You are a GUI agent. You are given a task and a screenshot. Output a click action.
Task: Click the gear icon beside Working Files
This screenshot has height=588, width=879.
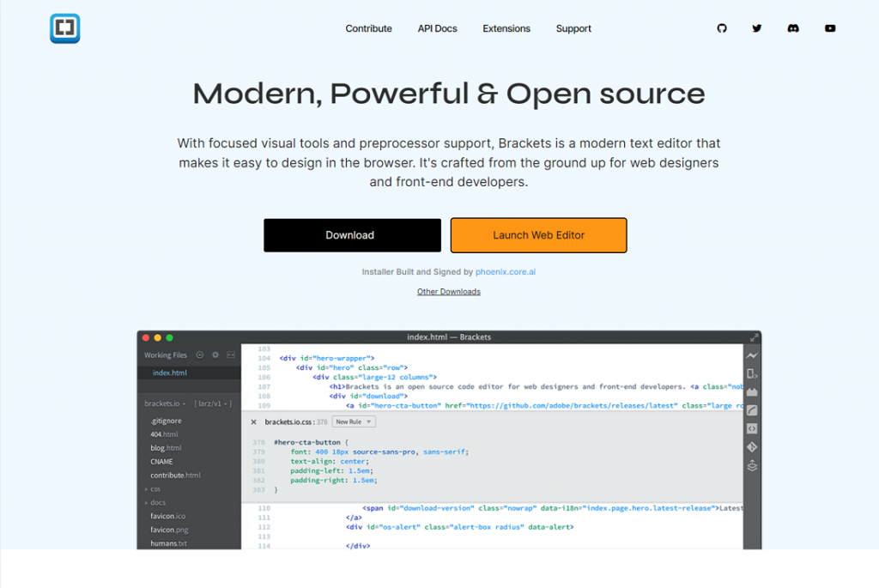pos(215,355)
